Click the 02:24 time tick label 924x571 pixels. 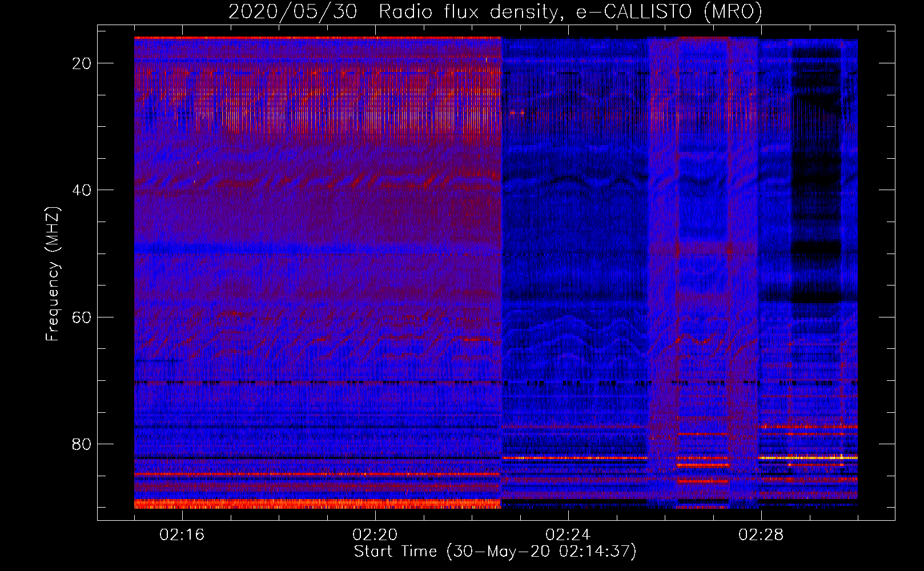(x=568, y=535)
